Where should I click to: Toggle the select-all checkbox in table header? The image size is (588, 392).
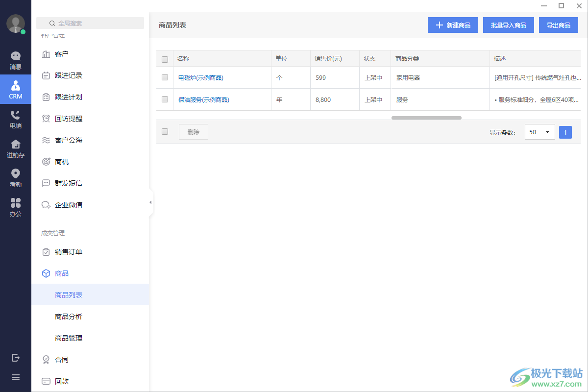tap(165, 59)
